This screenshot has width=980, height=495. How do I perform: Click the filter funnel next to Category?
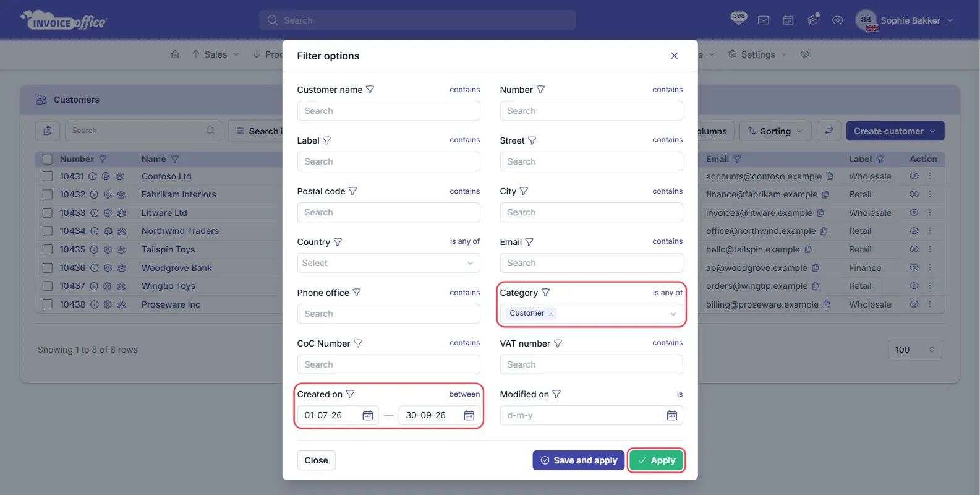coord(546,293)
